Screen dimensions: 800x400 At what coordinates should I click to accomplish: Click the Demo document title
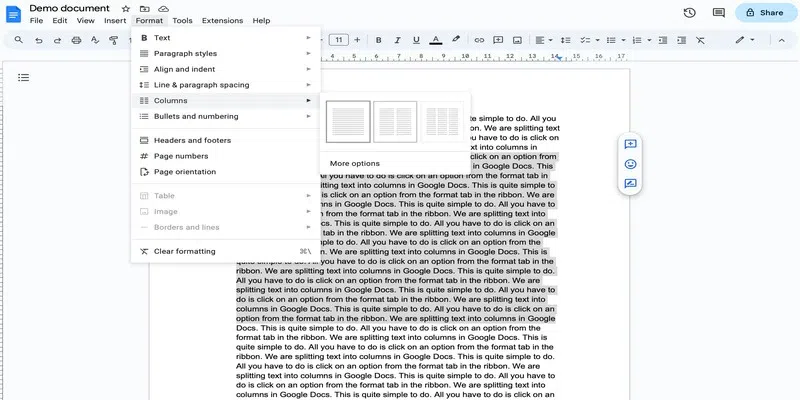69,9
